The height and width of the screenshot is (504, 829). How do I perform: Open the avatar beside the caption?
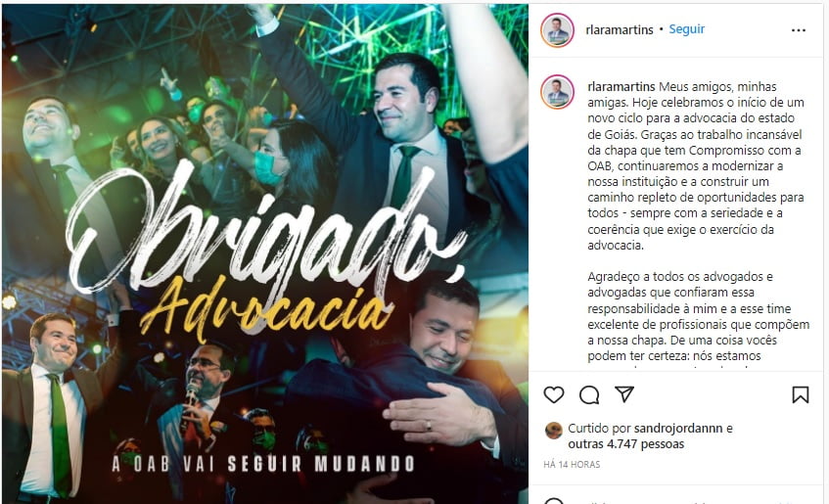[x=557, y=92]
